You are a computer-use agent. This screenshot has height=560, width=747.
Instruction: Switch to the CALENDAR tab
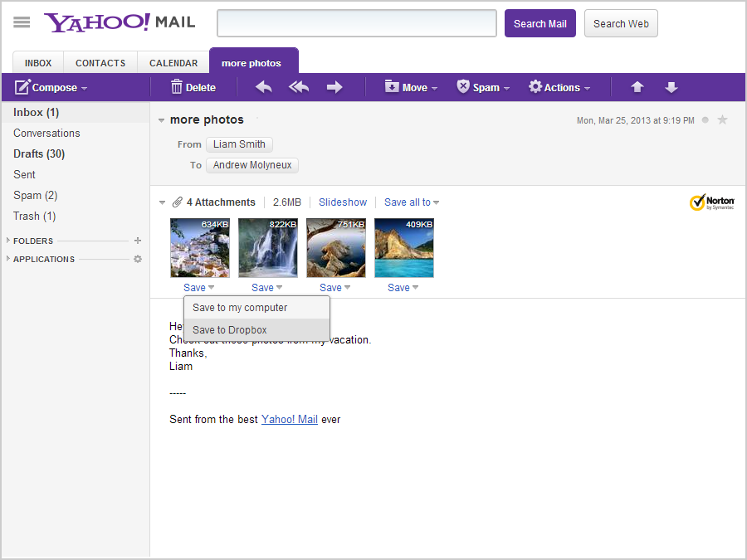[x=173, y=62]
